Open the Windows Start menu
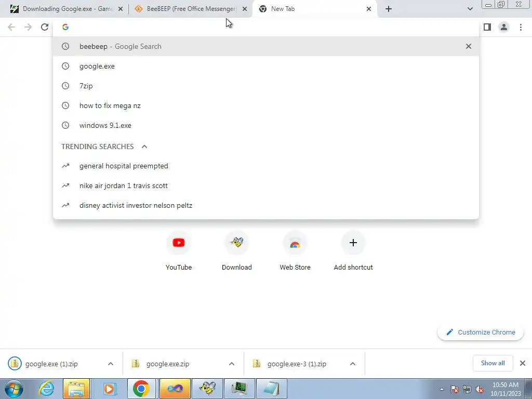This screenshot has height=399, width=532. click(14, 389)
